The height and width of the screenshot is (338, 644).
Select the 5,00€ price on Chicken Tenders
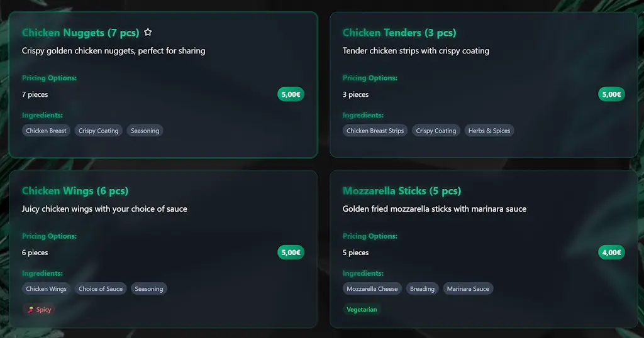611,95
